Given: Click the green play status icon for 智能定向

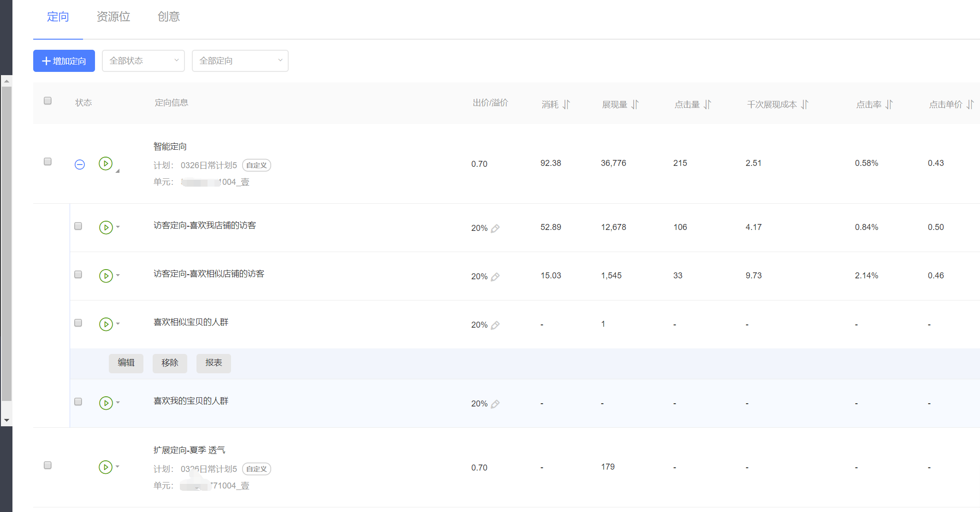Looking at the screenshot, I should click(106, 163).
